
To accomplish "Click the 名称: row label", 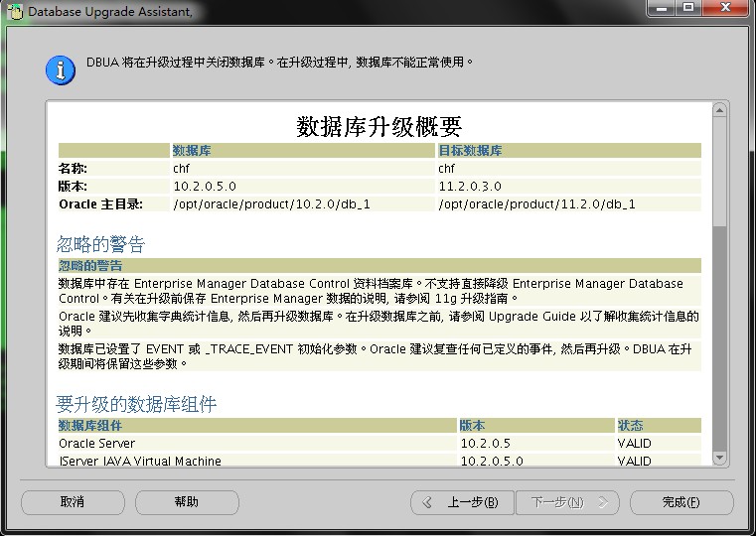I will point(73,169).
